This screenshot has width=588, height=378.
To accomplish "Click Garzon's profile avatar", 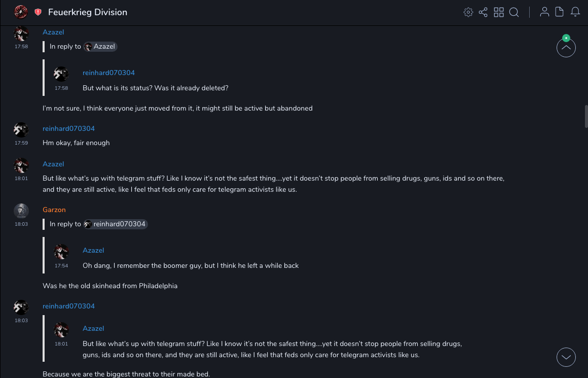I will click(x=21, y=211).
